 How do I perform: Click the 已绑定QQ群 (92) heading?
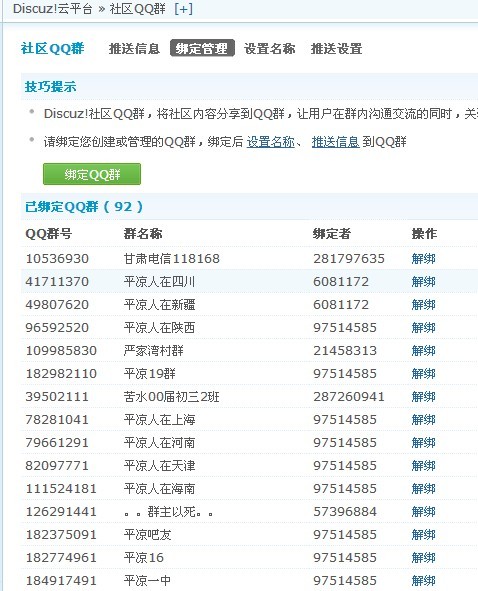pos(84,207)
